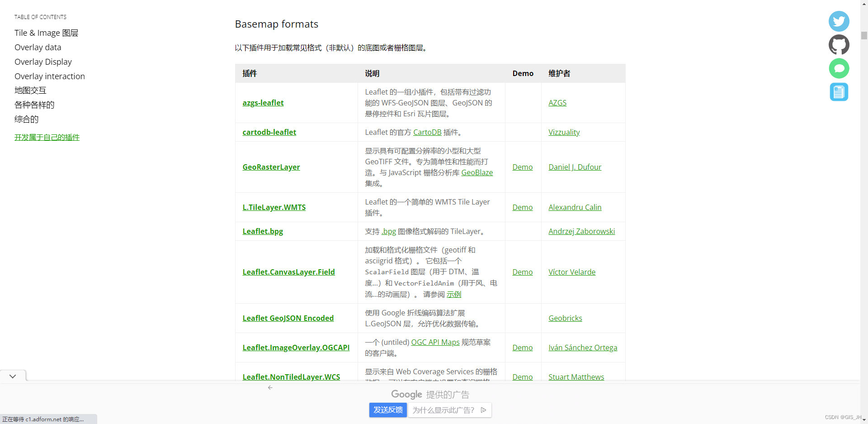
Task: Open Leaflet.CanvasLayer.Field plugin link
Action: click(x=288, y=272)
